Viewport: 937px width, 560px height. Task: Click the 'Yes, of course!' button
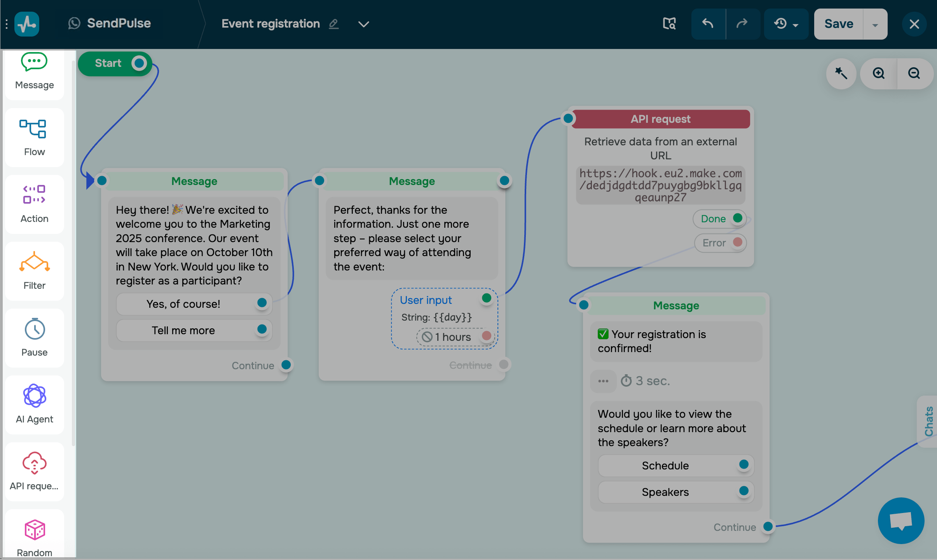coord(183,304)
